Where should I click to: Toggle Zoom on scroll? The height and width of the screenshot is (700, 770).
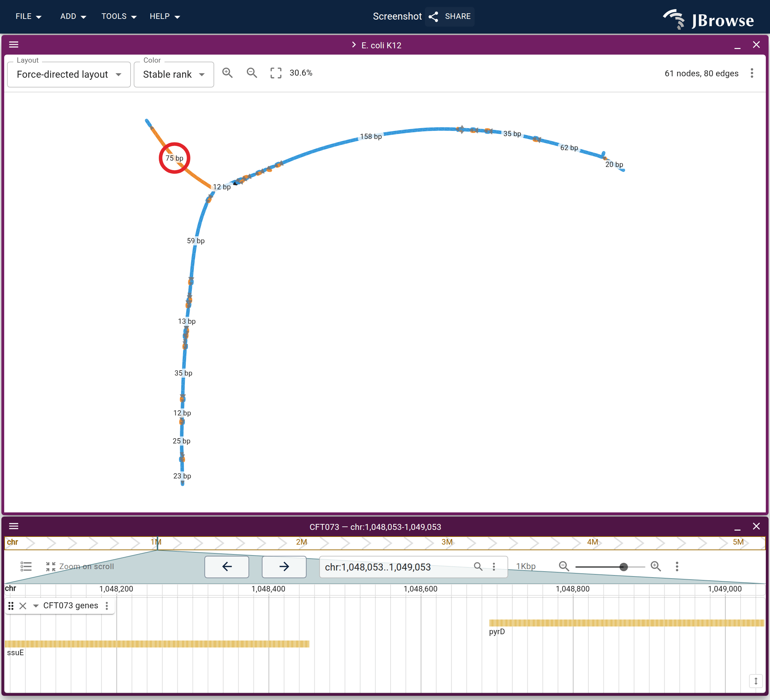click(80, 566)
